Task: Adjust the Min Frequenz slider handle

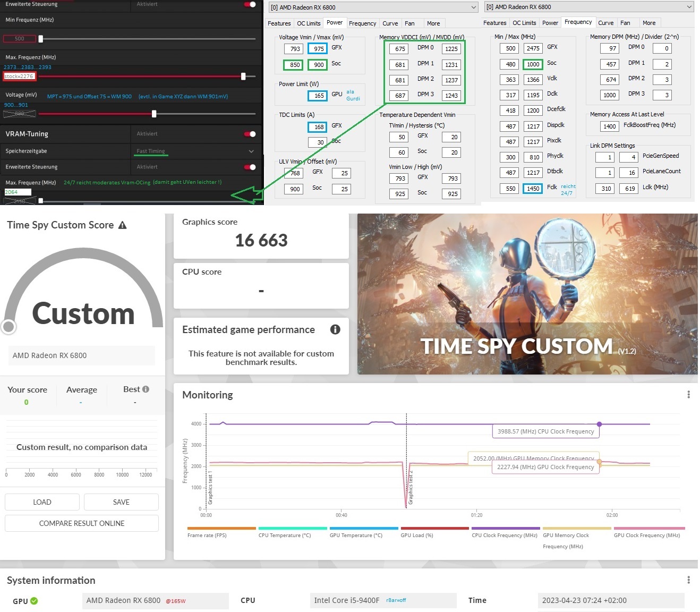Action: click(41, 39)
